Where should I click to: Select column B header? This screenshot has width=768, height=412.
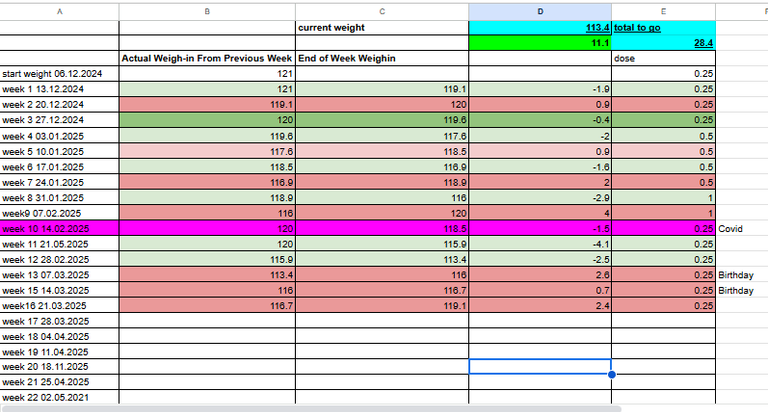coord(207,11)
